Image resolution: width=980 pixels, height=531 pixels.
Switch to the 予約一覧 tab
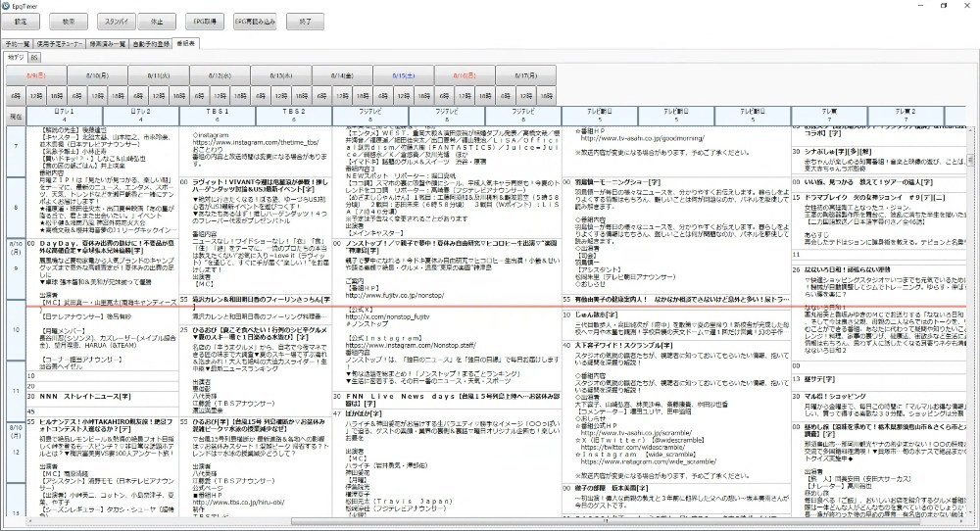click(18, 44)
